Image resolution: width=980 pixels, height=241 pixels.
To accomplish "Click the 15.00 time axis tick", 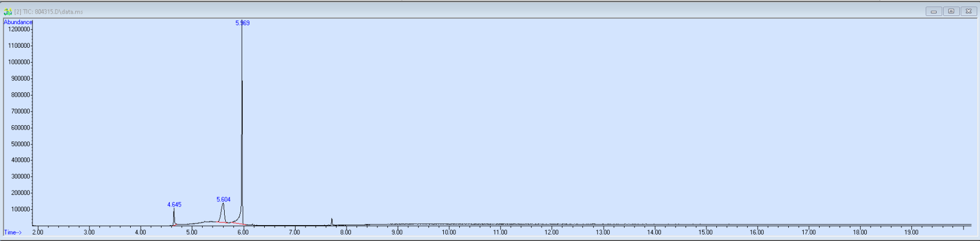I will tap(705, 232).
